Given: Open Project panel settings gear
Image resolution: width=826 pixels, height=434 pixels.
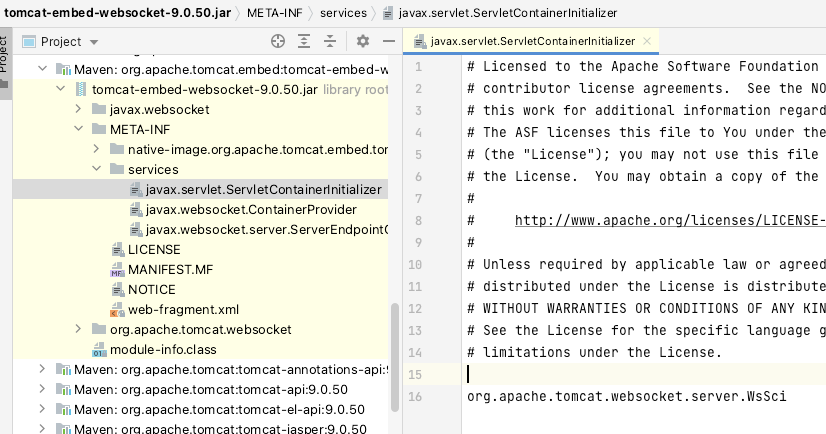Looking at the screenshot, I should click(x=362, y=41).
